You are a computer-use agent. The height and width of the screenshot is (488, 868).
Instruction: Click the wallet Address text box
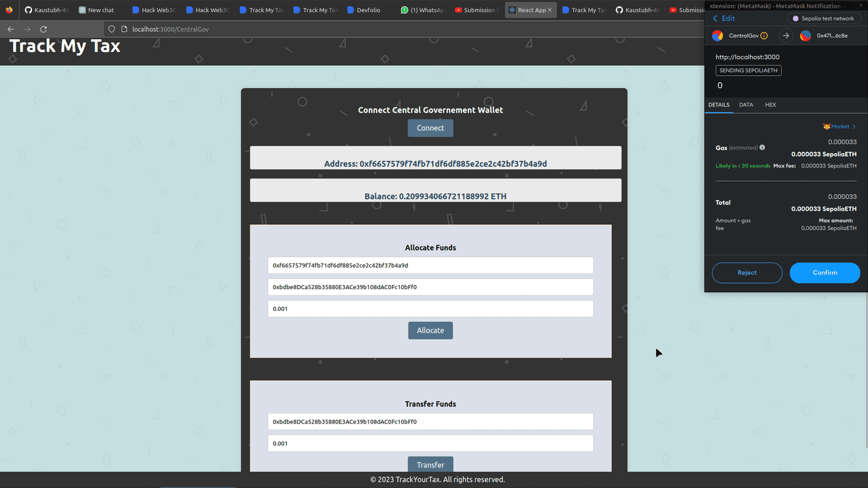coord(435,158)
